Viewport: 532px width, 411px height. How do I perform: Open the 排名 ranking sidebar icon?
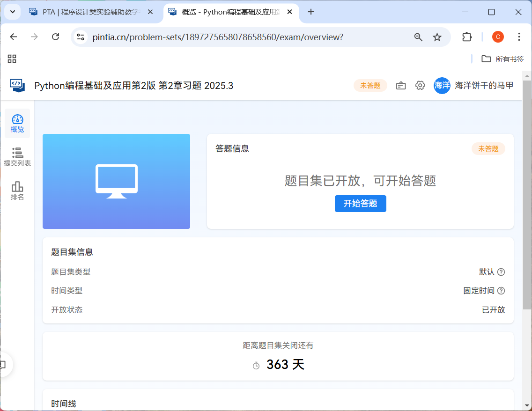[17, 191]
